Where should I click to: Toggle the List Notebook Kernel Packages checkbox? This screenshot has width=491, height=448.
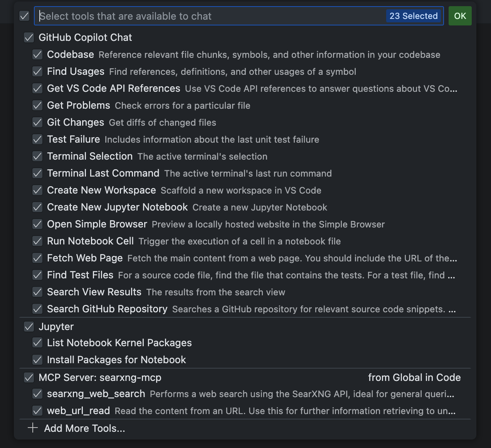pyautogui.click(x=37, y=343)
